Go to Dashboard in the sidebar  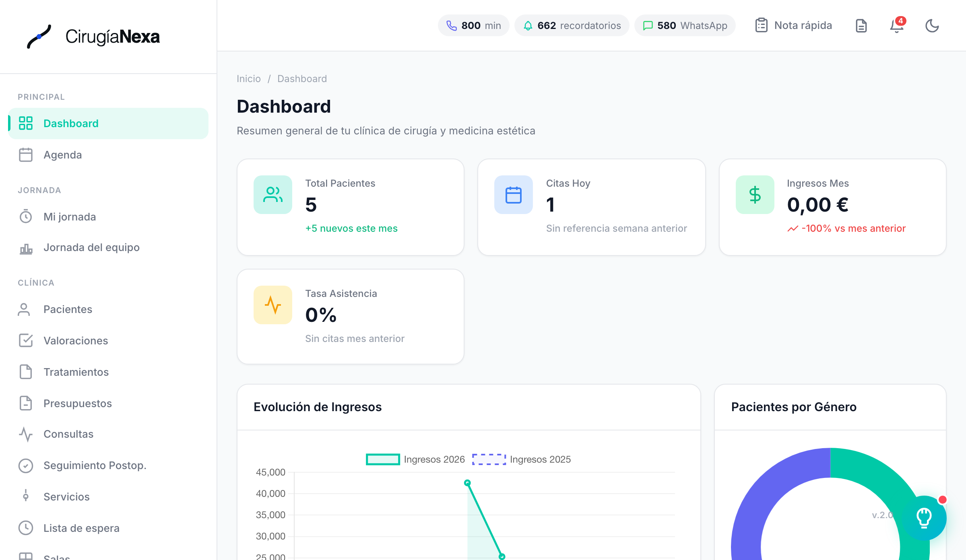[108, 124]
